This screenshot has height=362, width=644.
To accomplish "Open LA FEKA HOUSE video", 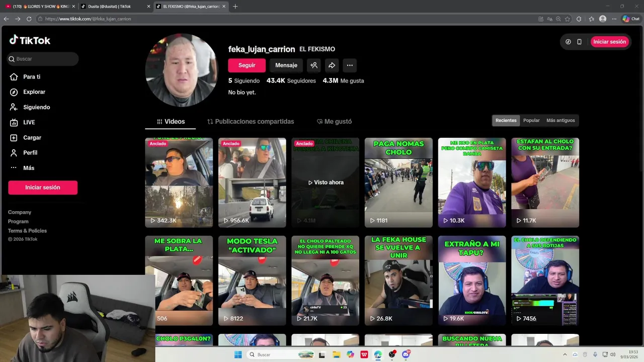I will coord(398,281).
